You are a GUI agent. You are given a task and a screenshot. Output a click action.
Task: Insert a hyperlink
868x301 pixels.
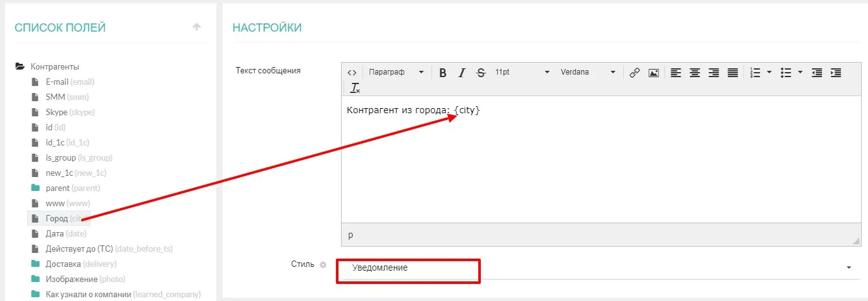point(635,73)
